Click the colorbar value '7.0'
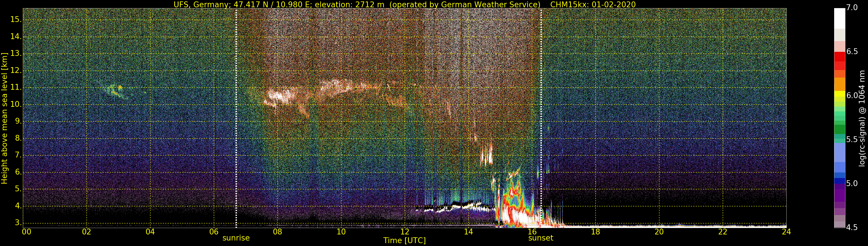The width and height of the screenshot is (868, 246). point(852,8)
